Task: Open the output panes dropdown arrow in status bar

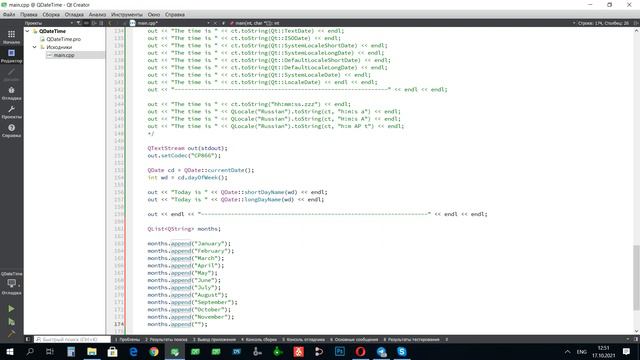Action: pos(446,339)
